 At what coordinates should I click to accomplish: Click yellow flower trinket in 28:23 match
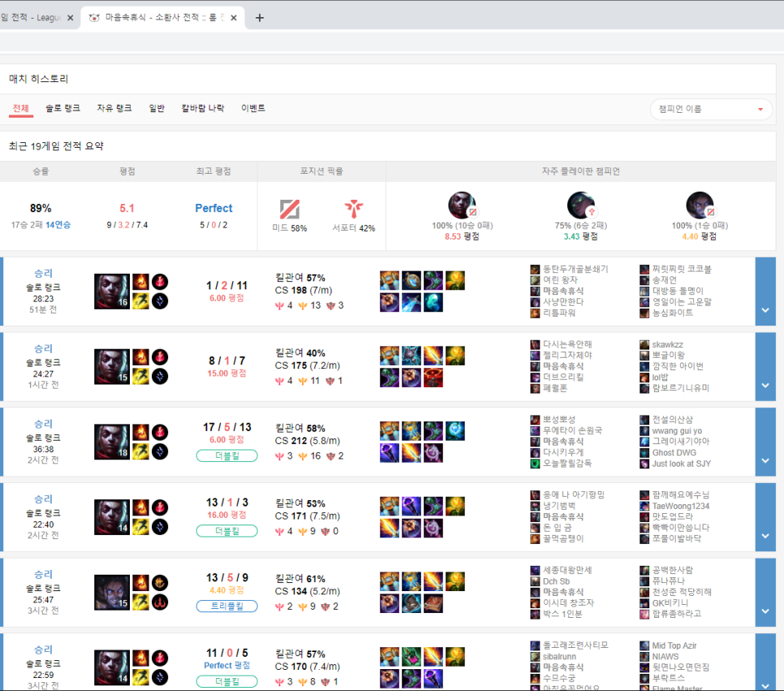point(455,281)
